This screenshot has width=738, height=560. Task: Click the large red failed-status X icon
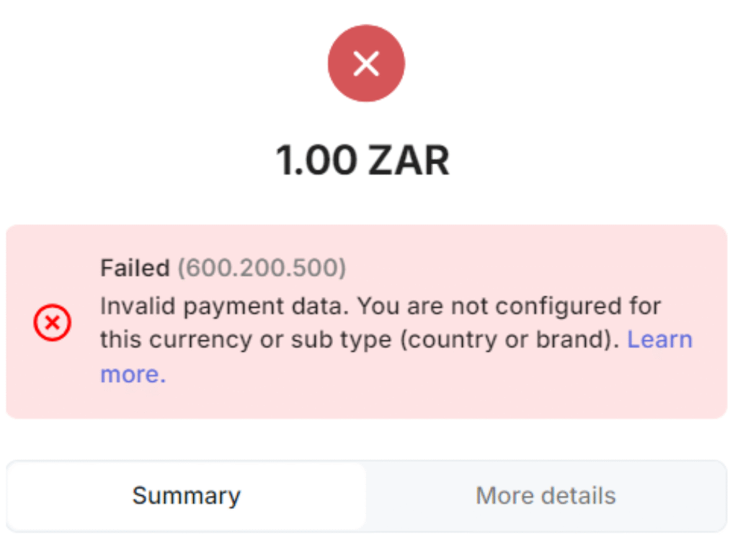tap(366, 64)
